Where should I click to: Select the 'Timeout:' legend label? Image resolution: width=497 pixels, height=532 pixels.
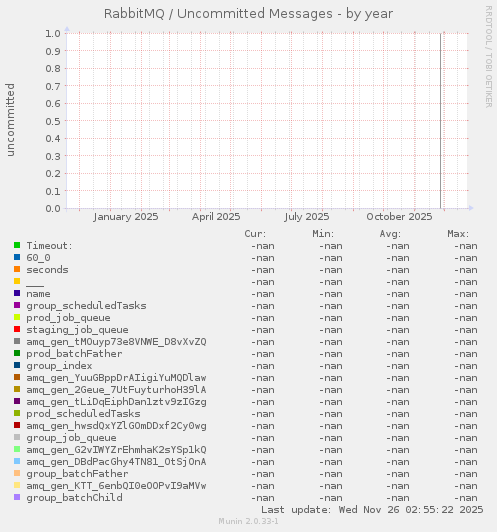coord(50,246)
